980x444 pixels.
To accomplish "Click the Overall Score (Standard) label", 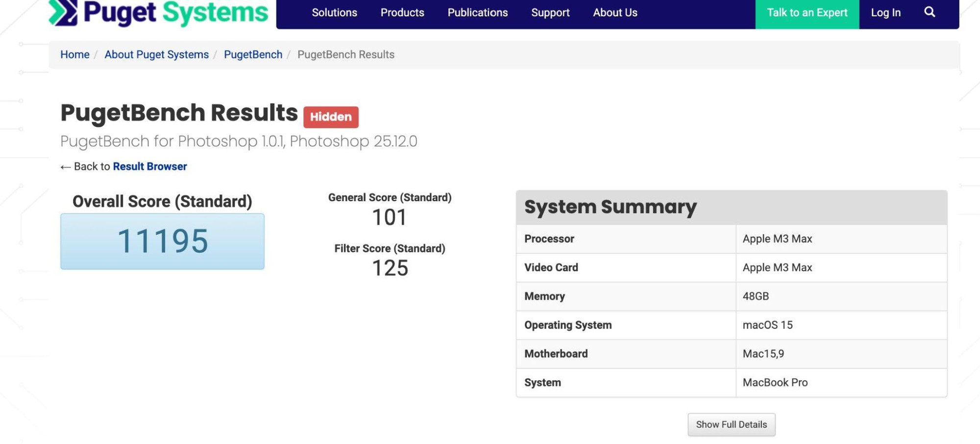I will click(x=162, y=201).
